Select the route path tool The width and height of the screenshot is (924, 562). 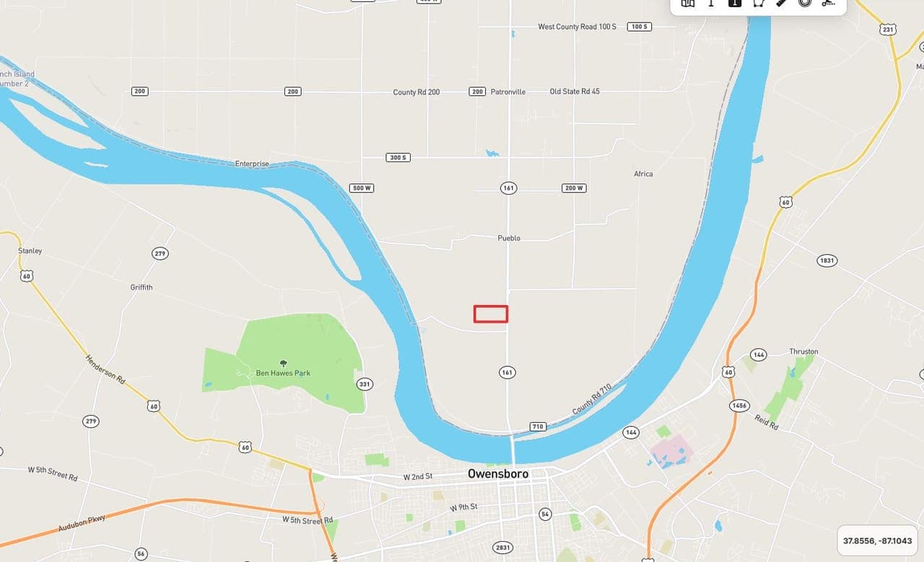(x=828, y=3)
